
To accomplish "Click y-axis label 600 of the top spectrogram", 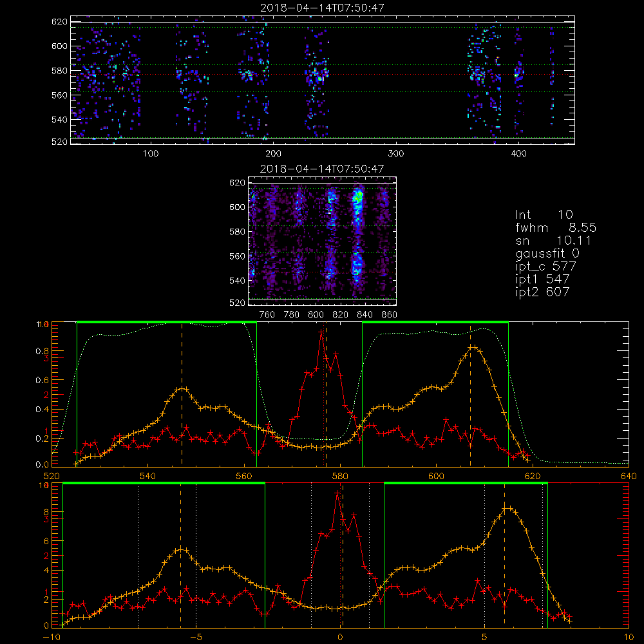I will click(59, 46).
